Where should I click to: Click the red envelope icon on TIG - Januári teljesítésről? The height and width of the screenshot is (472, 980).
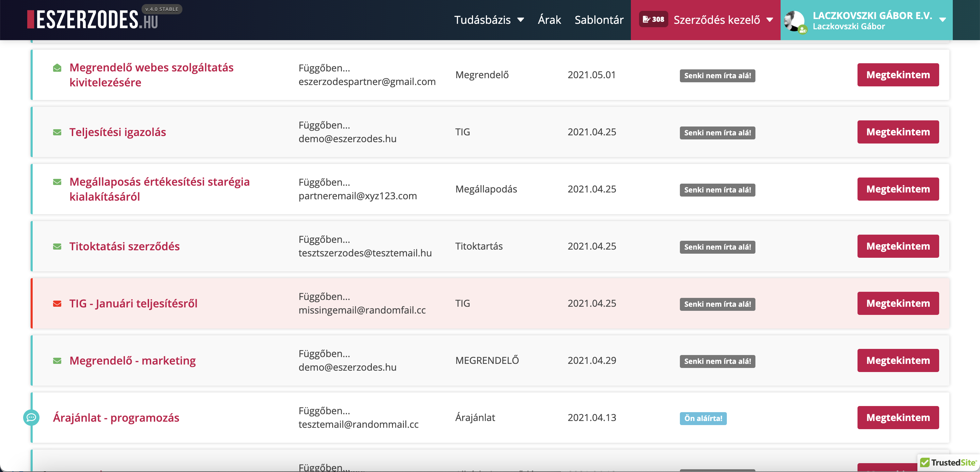click(x=57, y=304)
